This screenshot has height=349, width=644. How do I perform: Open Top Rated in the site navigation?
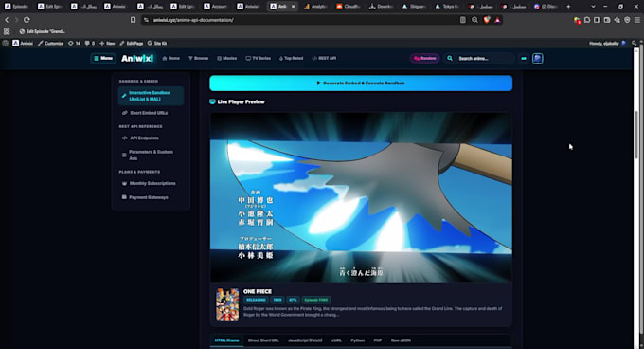(x=291, y=59)
